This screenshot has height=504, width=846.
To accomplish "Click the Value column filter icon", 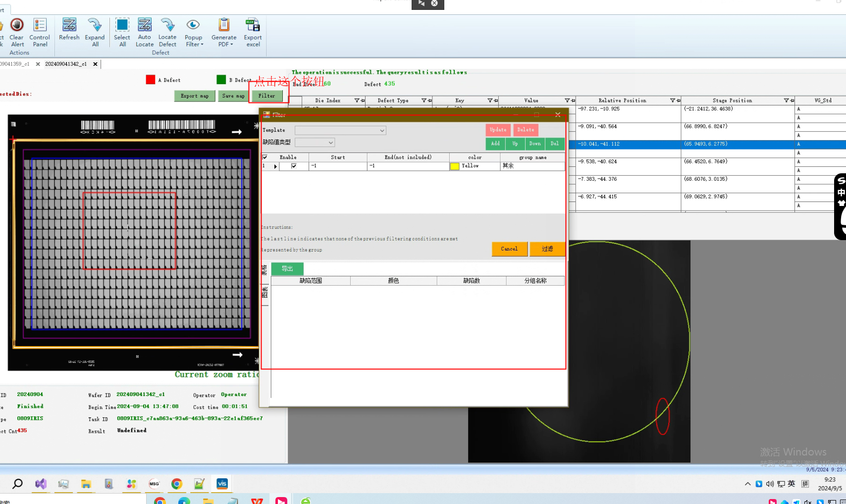I will 568,101.
